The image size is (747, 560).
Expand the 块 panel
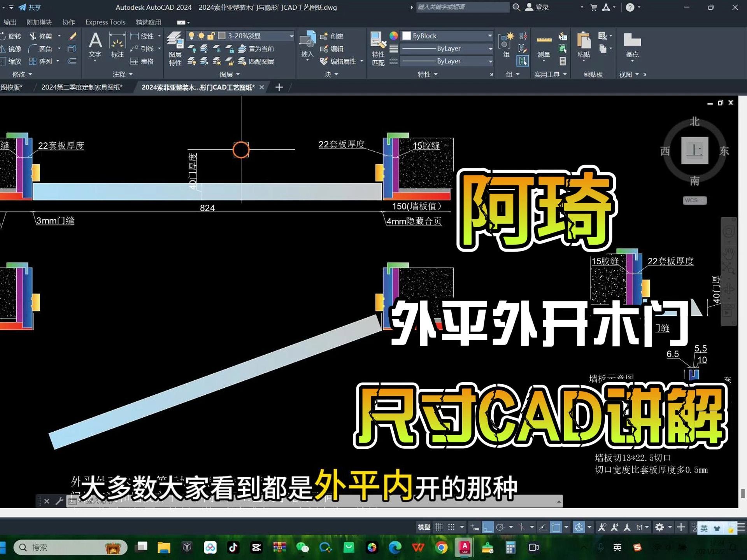(331, 74)
